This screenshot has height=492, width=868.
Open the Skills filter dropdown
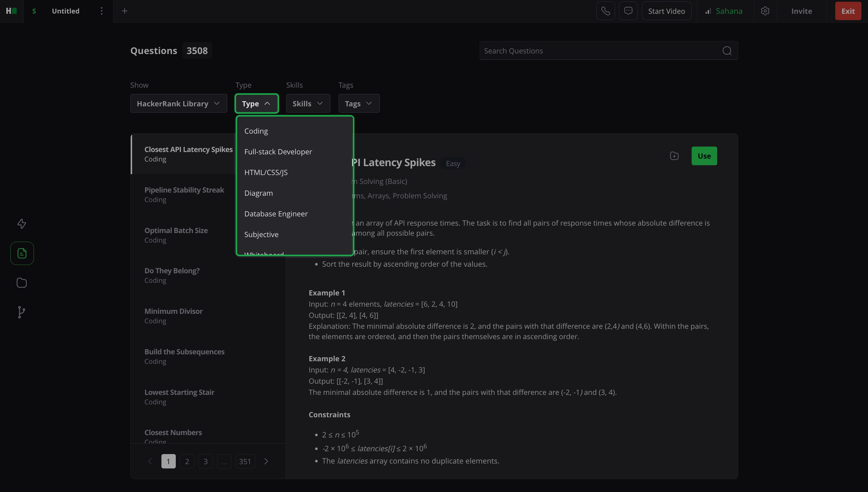click(308, 103)
